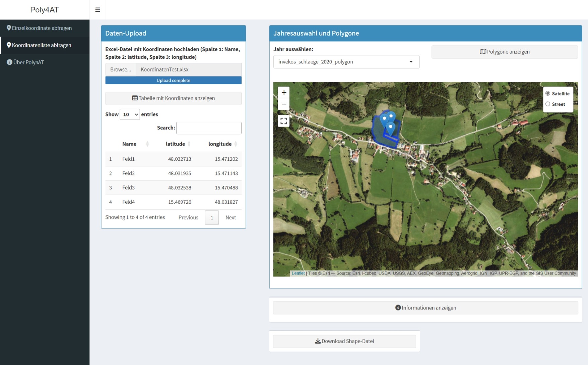Zoom in on the map
Viewport: 588px width, 365px height.
pos(284,93)
